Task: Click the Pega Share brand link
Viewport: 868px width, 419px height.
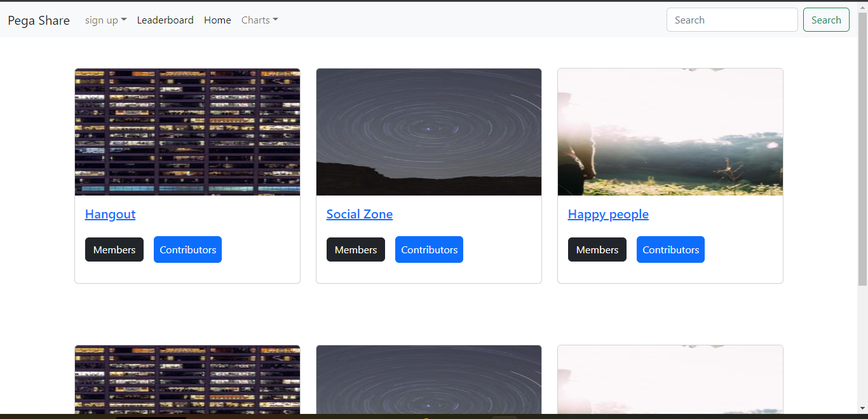Action: (38, 20)
